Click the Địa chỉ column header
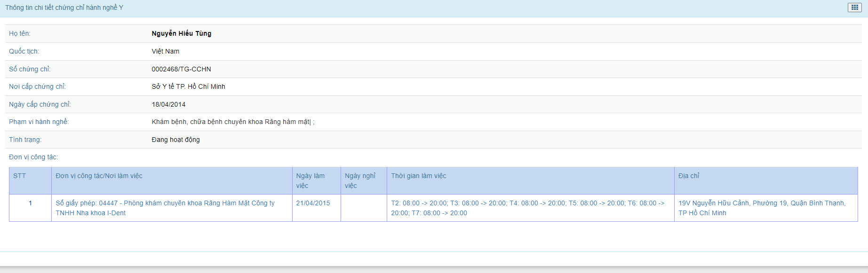Image resolution: width=868 pixels, height=273 pixels. pyautogui.click(x=688, y=176)
